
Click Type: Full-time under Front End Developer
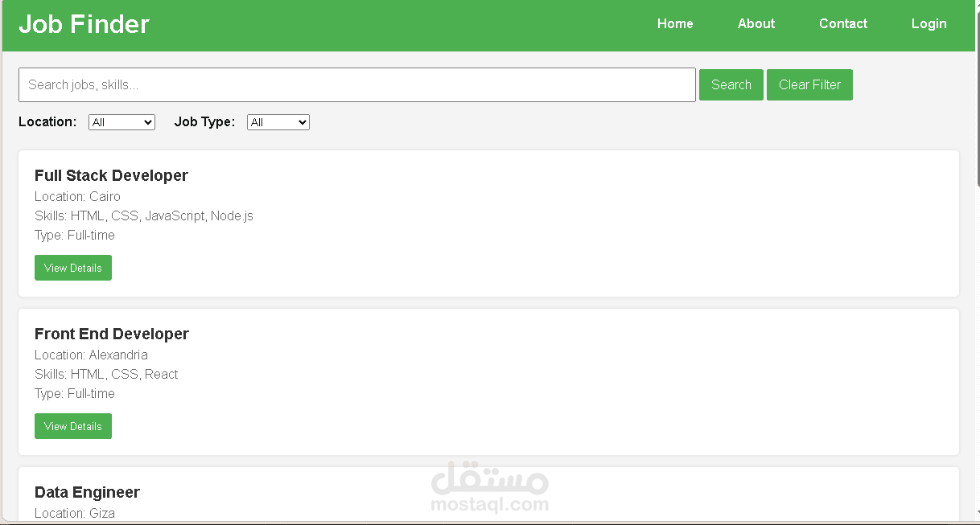tap(75, 393)
